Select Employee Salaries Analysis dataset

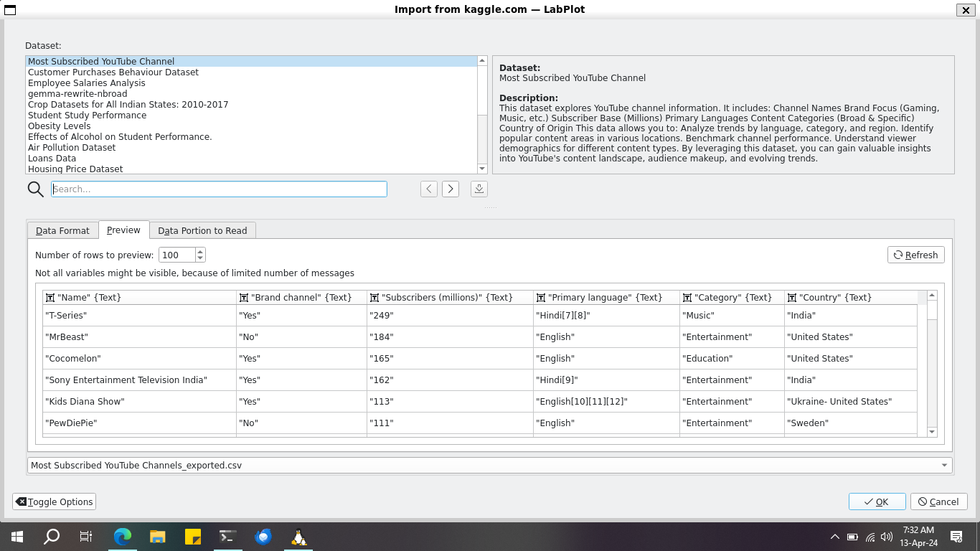(x=251, y=83)
